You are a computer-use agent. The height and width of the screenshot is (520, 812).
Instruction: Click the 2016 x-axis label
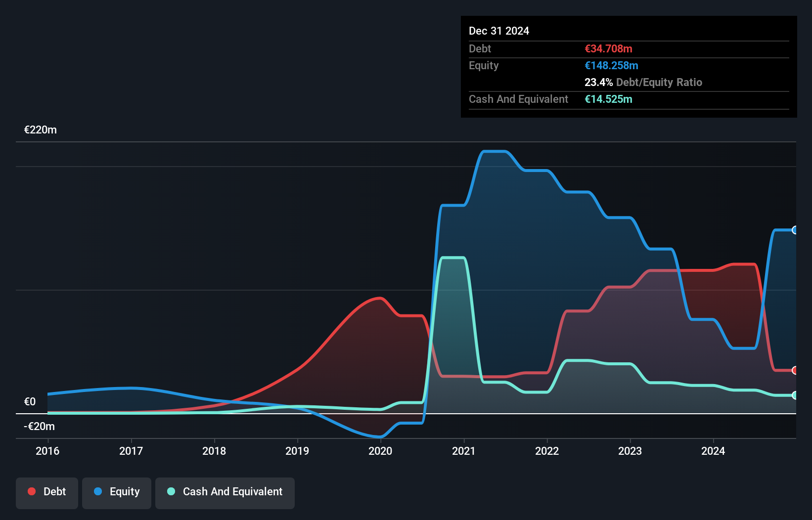(47, 451)
